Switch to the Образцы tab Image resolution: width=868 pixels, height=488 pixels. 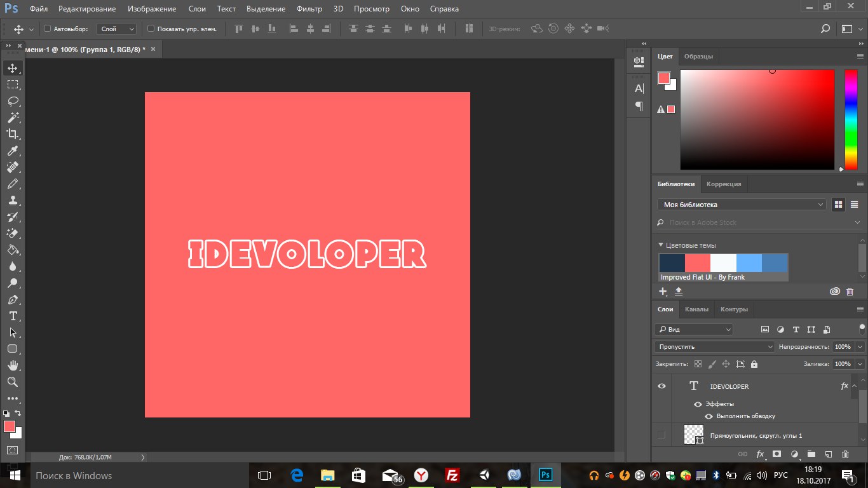pyautogui.click(x=698, y=57)
